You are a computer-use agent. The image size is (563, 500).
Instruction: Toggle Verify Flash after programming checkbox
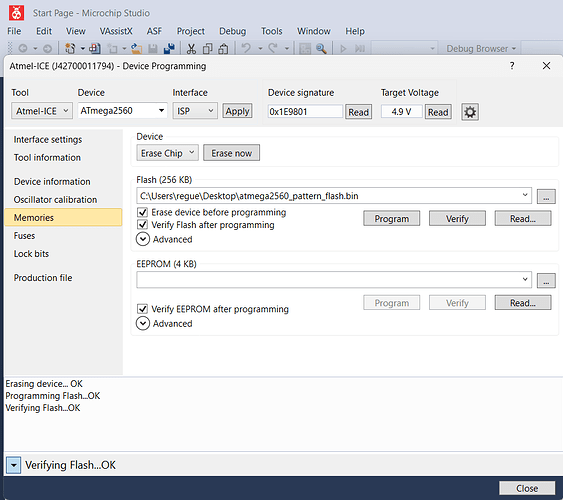point(143,225)
